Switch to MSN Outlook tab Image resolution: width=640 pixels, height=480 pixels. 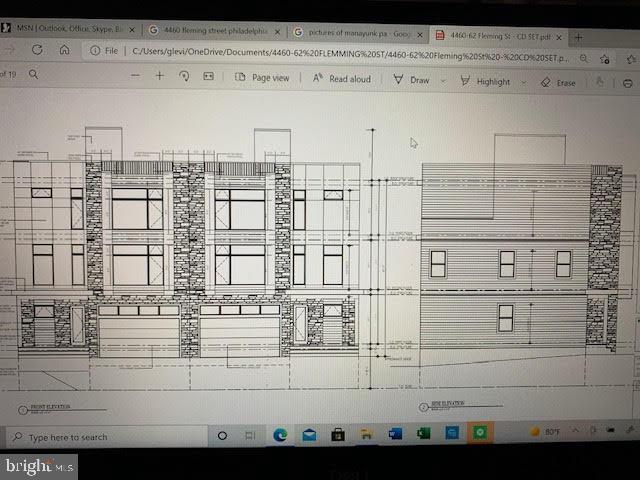coord(68,29)
